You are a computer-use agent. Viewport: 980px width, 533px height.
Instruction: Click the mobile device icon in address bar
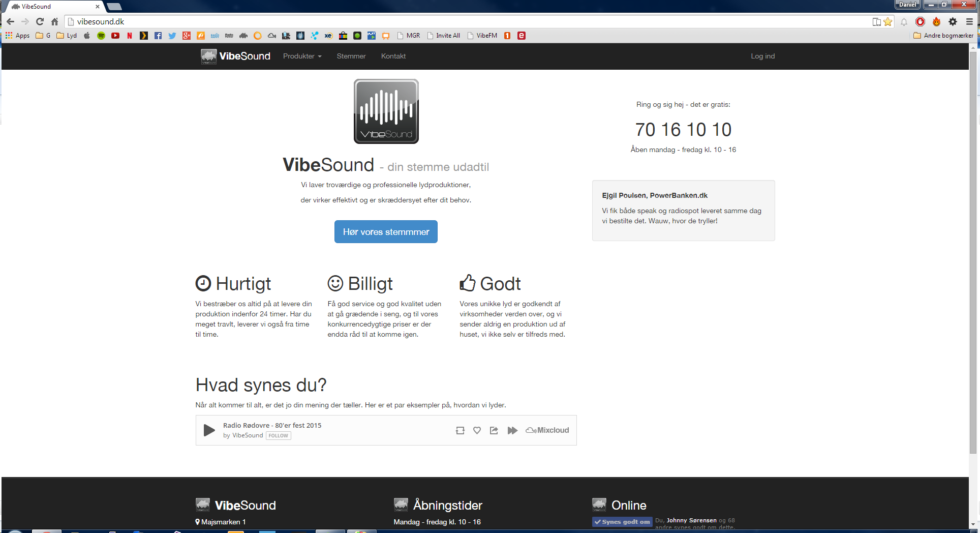click(876, 21)
